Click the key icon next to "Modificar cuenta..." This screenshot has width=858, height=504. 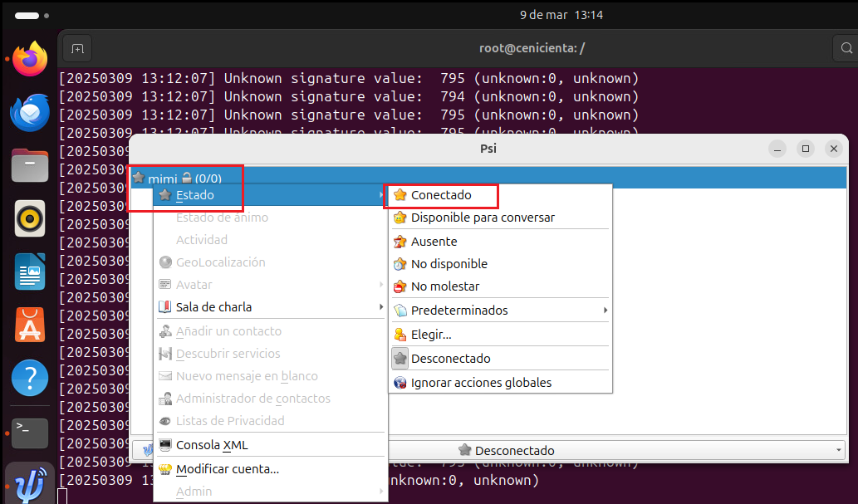165,469
